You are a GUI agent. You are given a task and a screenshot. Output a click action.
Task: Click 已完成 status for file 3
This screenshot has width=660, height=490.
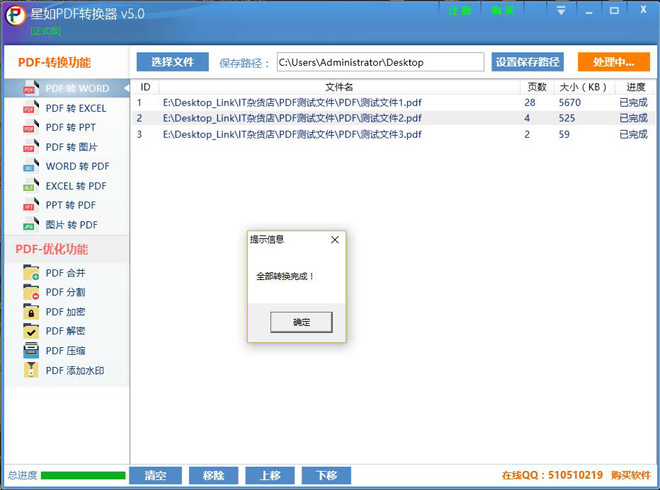(x=633, y=134)
